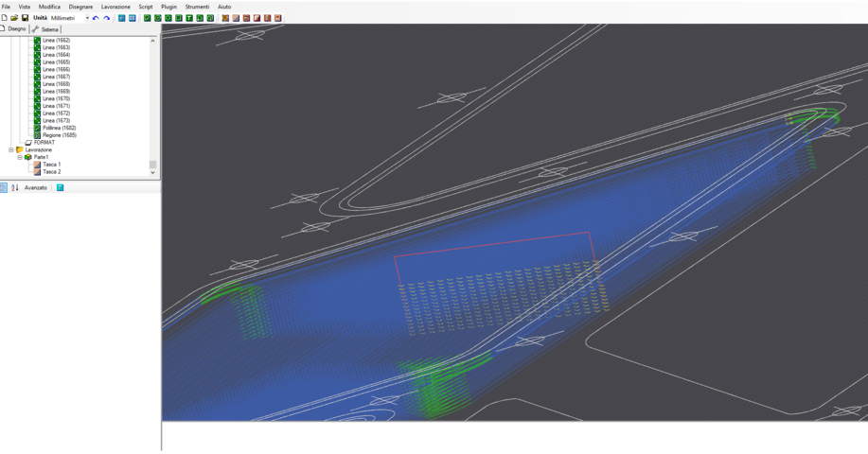The width and height of the screenshot is (868, 454).
Task: Click the tree scrollbar down arrow
Action: 152,172
